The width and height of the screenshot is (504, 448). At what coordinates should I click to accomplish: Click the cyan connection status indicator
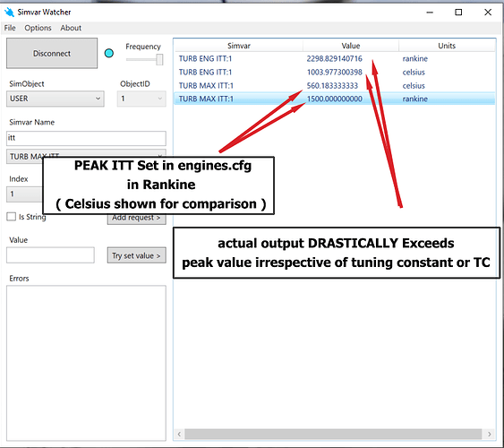coord(109,53)
